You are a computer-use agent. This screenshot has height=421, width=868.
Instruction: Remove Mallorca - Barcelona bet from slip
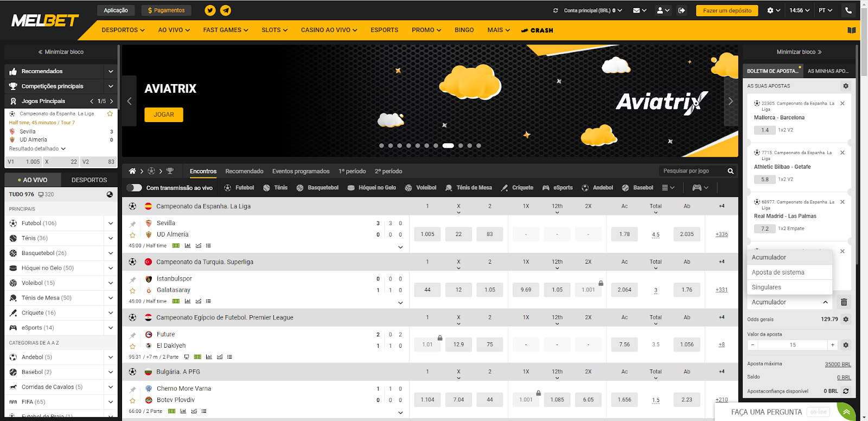click(843, 103)
